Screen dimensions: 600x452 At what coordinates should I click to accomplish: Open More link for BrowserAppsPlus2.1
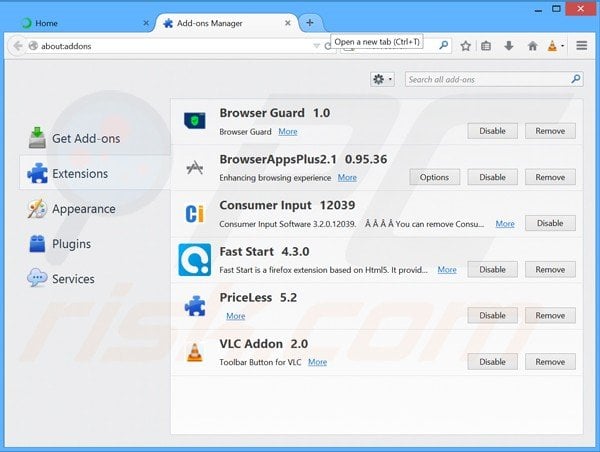(347, 178)
